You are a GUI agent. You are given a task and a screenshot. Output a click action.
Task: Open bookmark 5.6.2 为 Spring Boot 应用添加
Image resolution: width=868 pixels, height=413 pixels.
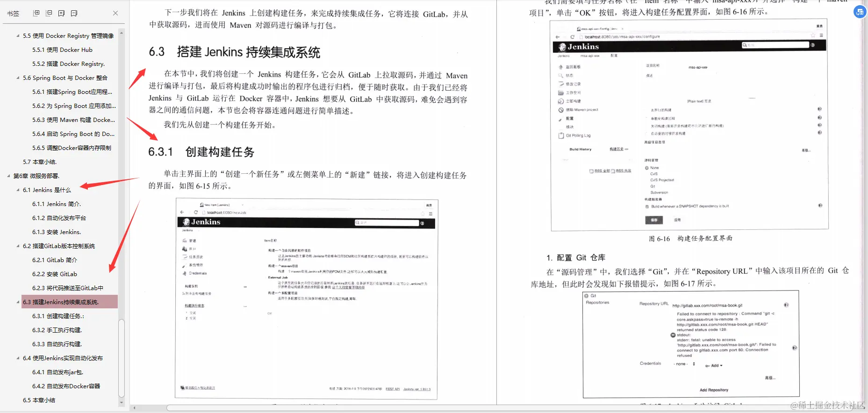[74, 106]
